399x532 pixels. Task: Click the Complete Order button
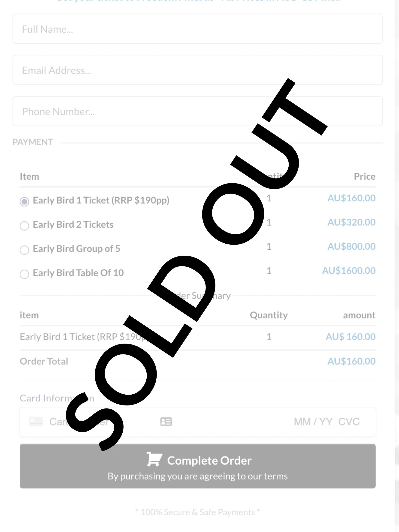click(197, 466)
